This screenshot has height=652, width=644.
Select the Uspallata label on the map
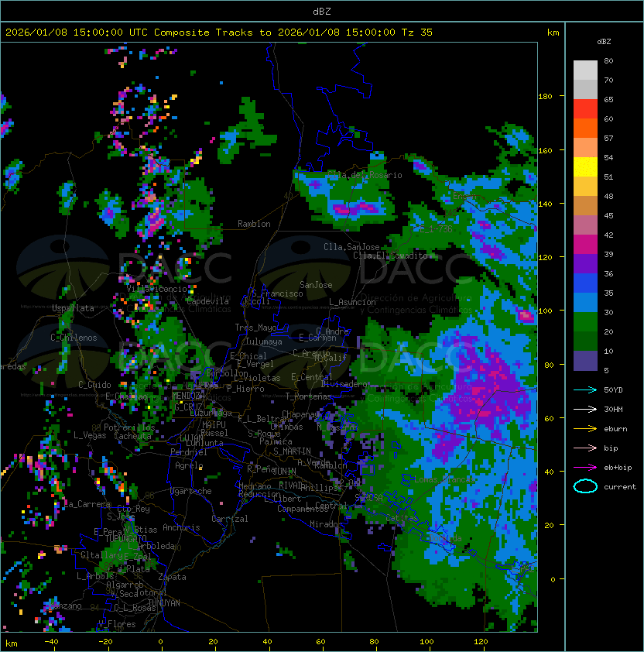[x=73, y=308]
